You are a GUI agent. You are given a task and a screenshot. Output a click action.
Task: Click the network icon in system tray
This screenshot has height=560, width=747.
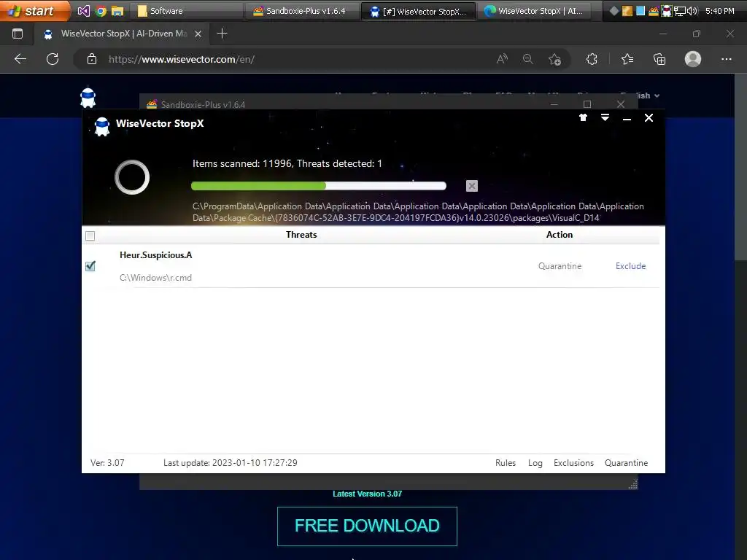coord(680,10)
